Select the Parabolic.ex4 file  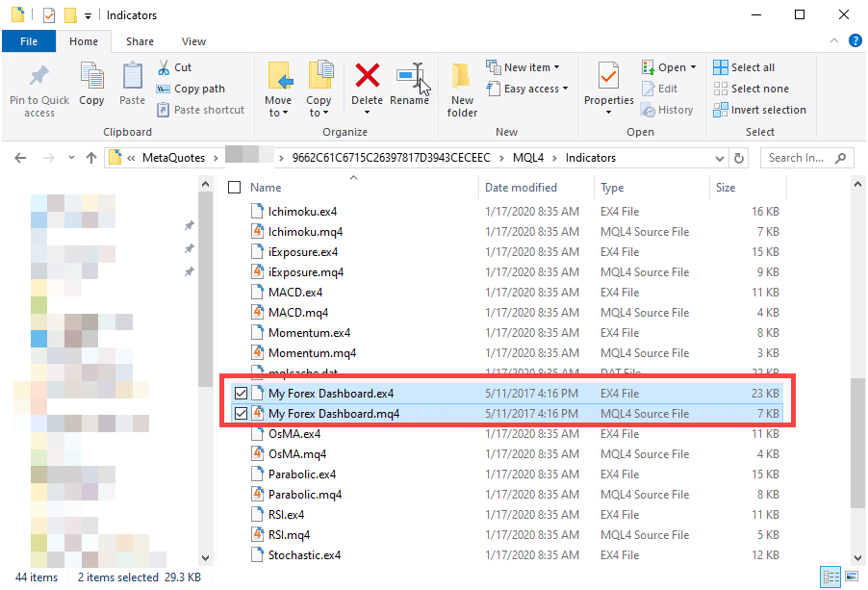(x=302, y=475)
